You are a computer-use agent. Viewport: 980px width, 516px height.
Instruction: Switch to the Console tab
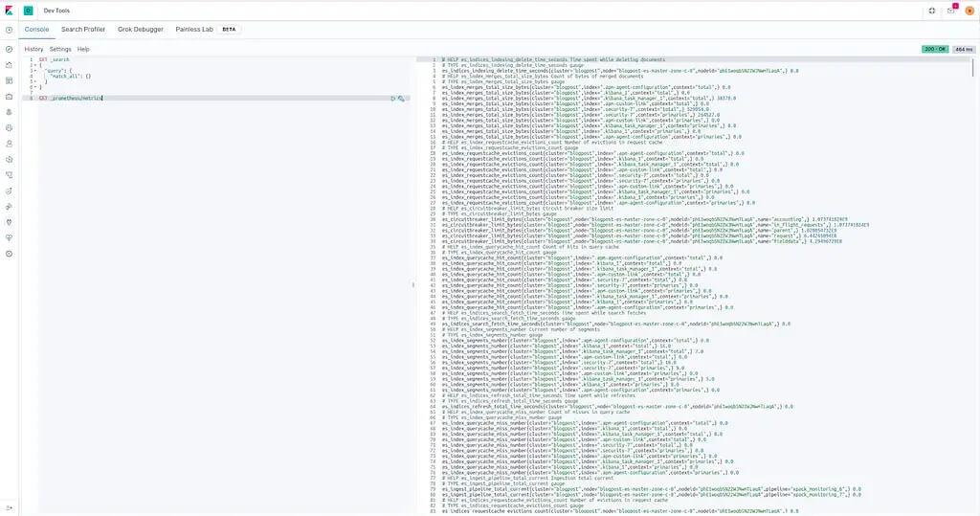tap(37, 30)
